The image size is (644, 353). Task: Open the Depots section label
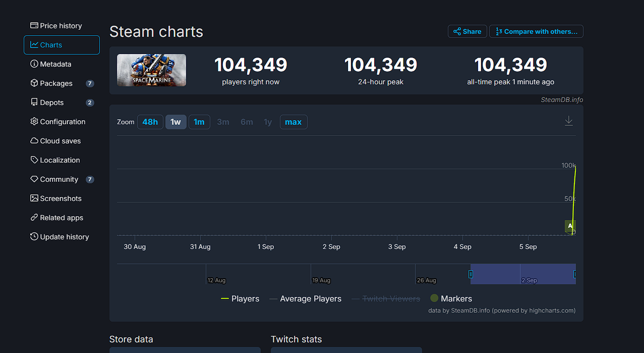[x=52, y=103]
